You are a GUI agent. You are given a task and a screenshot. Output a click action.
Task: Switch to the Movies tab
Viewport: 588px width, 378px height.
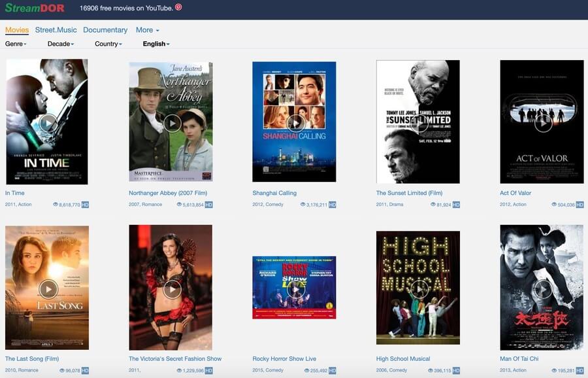[17, 30]
